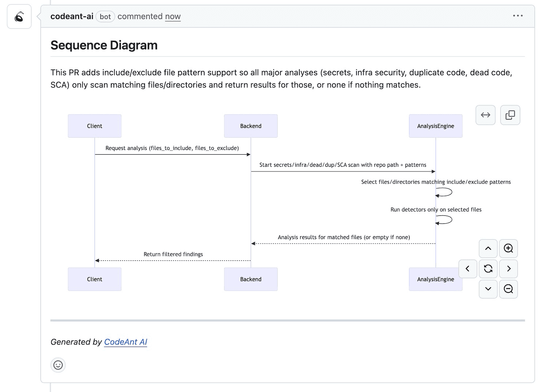Click the 'Return filtered findings' message label
549x392 pixels.
[x=173, y=254]
